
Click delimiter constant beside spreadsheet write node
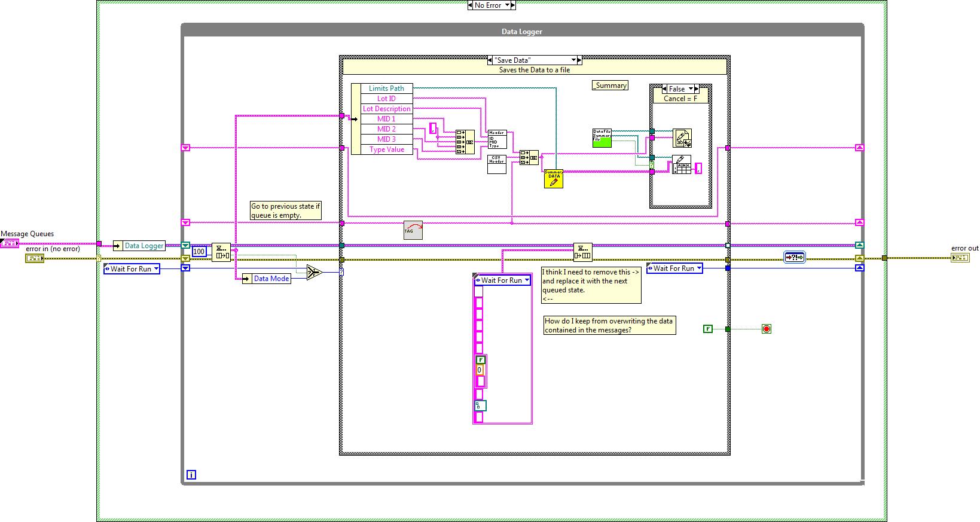pyautogui.click(x=698, y=168)
